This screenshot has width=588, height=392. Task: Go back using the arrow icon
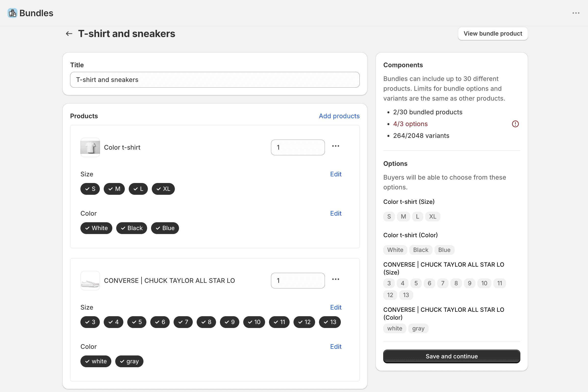(x=69, y=34)
